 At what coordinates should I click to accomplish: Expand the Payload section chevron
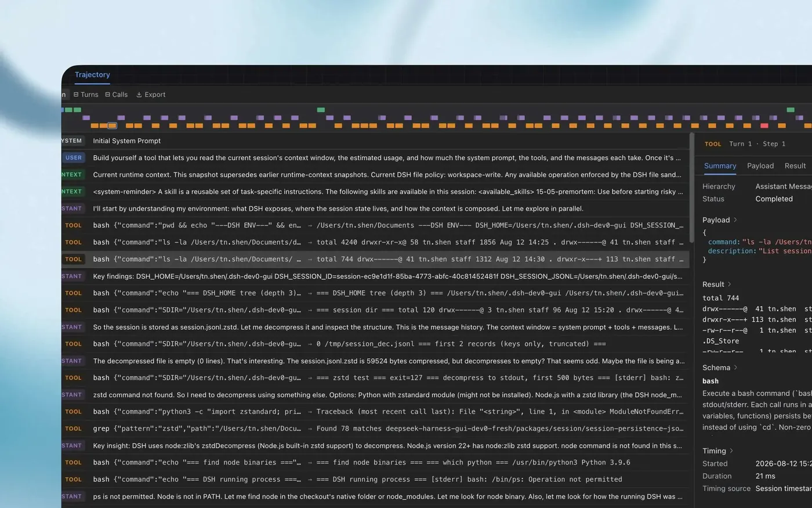point(735,220)
